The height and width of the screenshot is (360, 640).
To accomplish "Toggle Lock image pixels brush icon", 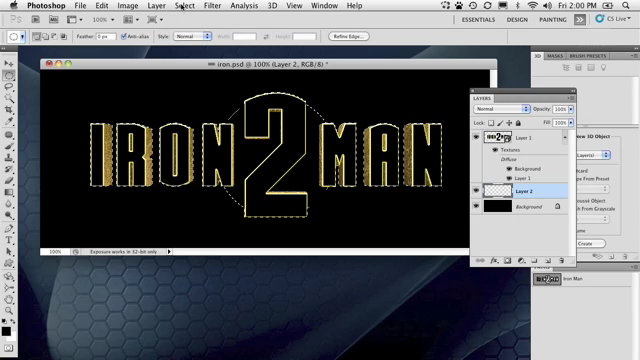I will [x=500, y=123].
